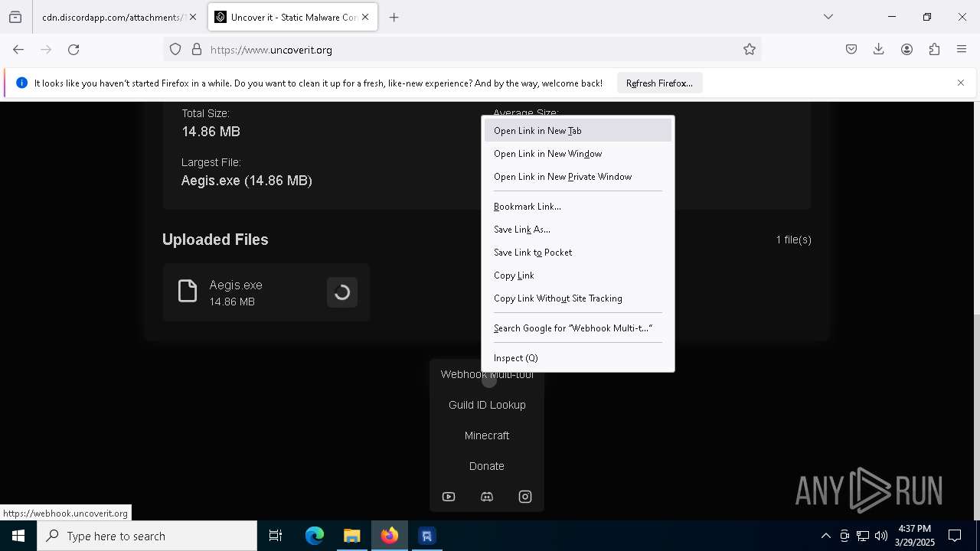Open Task View on taskbar
Screen dimensions: 980x551
pos(276,536)
